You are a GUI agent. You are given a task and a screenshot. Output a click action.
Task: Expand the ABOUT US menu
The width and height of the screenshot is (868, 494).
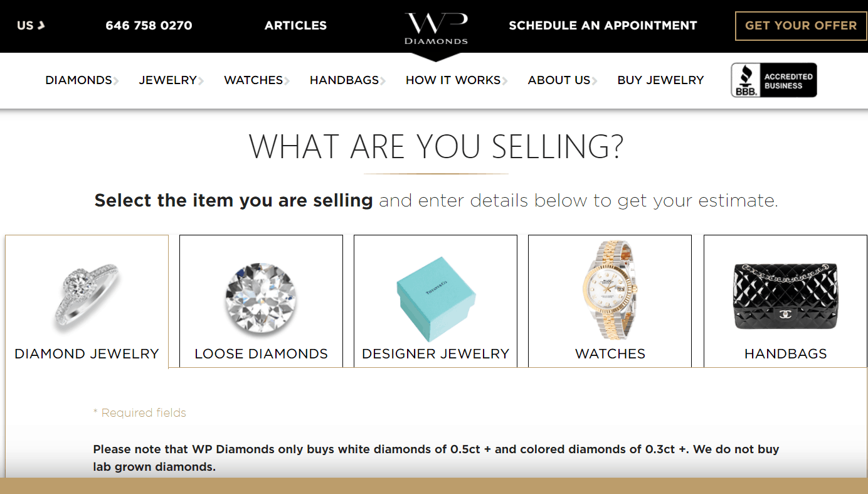pyautogui.click(x=558, y=80)
